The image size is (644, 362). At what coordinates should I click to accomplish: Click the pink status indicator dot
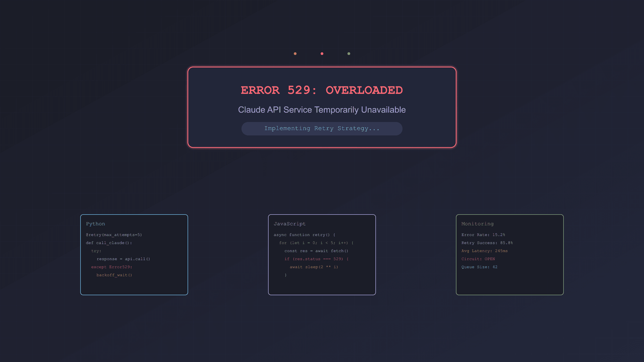322,53
